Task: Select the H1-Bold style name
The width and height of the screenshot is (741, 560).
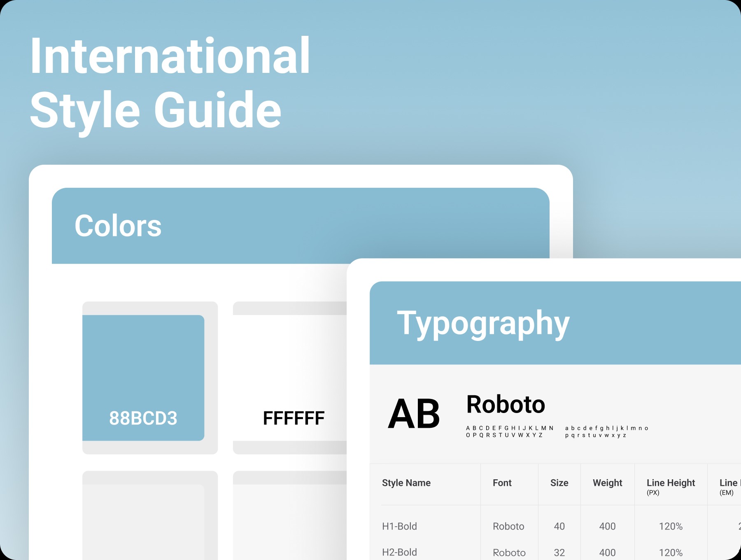Action: [x=399, y=526]
